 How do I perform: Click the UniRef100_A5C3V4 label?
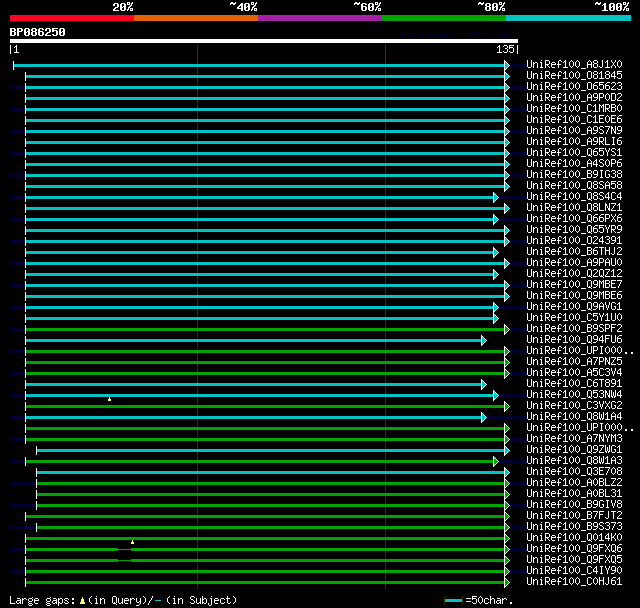574,373
